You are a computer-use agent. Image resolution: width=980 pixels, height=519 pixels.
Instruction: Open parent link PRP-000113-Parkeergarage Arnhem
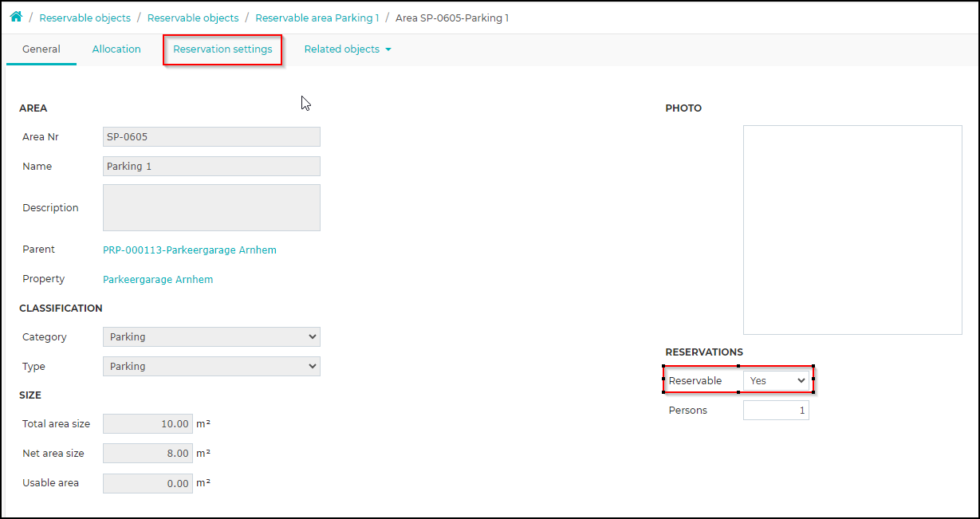190,250
